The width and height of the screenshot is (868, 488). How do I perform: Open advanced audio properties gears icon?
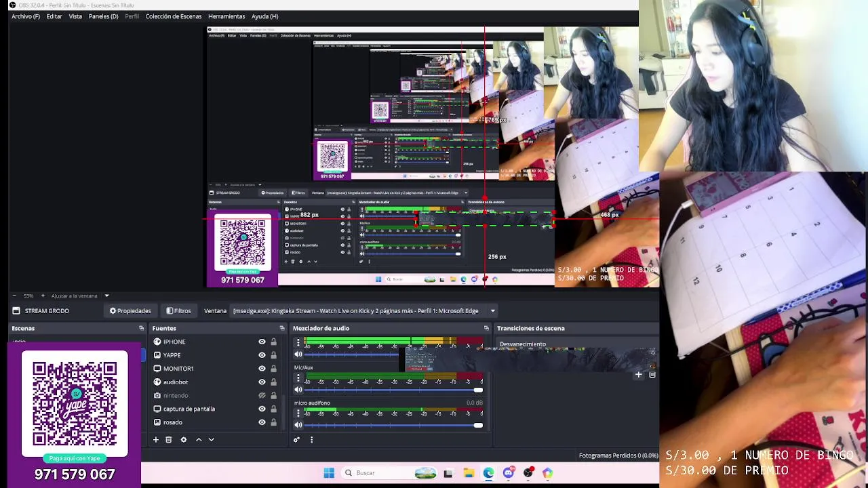[296, 440]
